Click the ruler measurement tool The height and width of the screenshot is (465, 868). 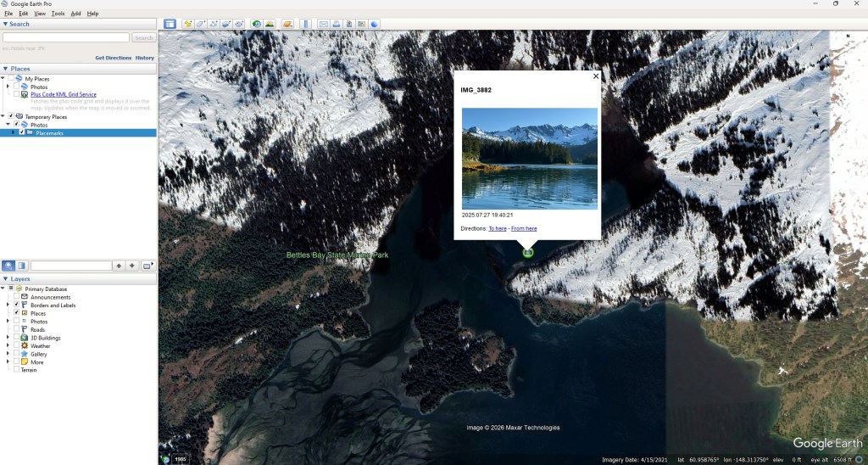pyautogui.click(x=306, y=24)
